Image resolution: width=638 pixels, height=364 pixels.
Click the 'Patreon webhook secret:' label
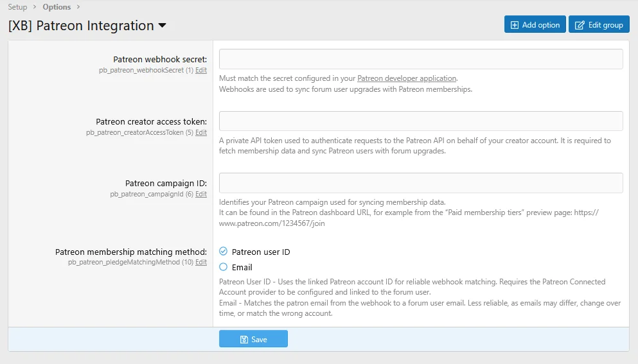click(160, 59)
